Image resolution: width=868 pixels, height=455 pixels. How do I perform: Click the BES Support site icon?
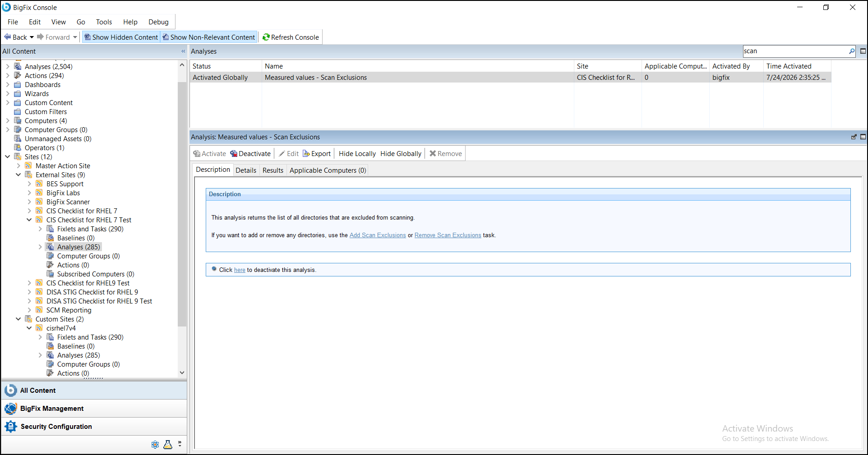coord(39,184)
